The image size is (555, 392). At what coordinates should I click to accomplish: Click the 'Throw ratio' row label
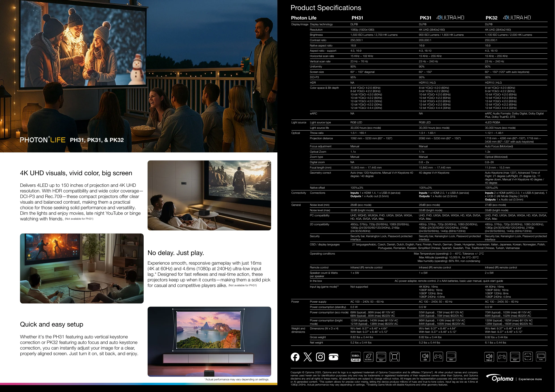pyautogui.click(x=317, y=133)
